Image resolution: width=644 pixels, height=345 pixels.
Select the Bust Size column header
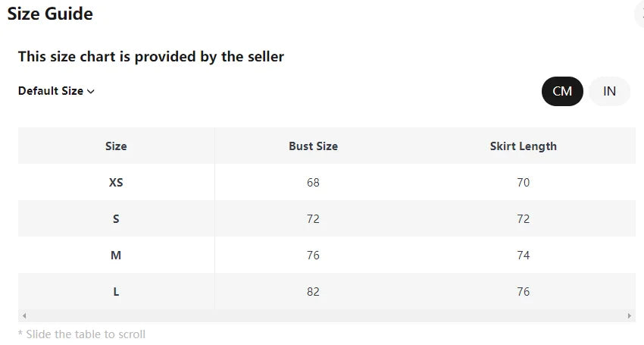click(x=313, y=146)
